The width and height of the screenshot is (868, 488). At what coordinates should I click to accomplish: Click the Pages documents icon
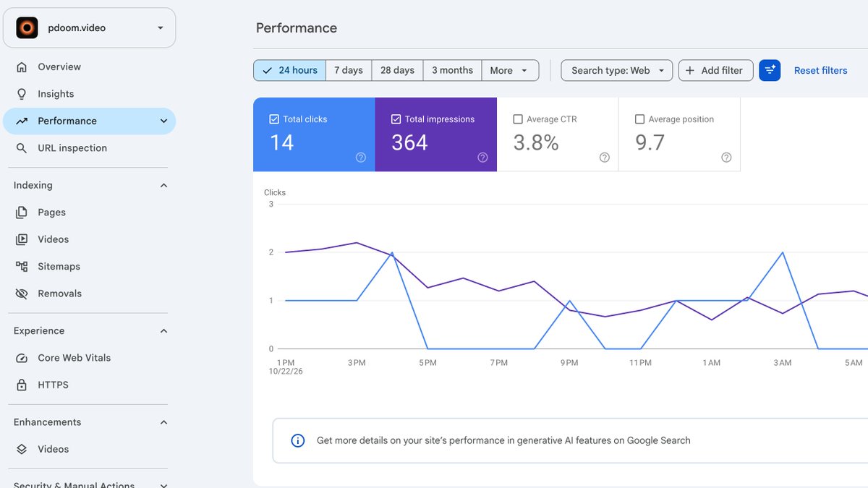[22, 213]
